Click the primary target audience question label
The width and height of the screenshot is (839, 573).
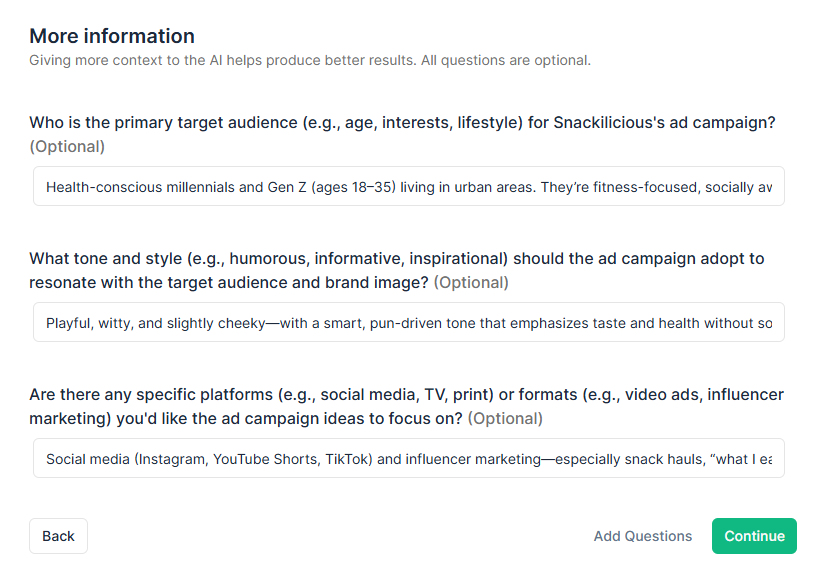tap(402, 123)
